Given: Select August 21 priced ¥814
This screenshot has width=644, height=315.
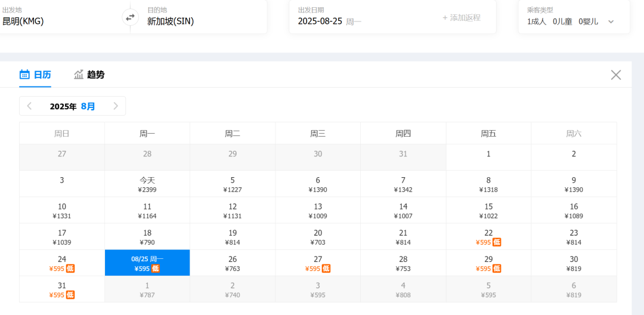Looking at the screenshot, I should [403, 237].
